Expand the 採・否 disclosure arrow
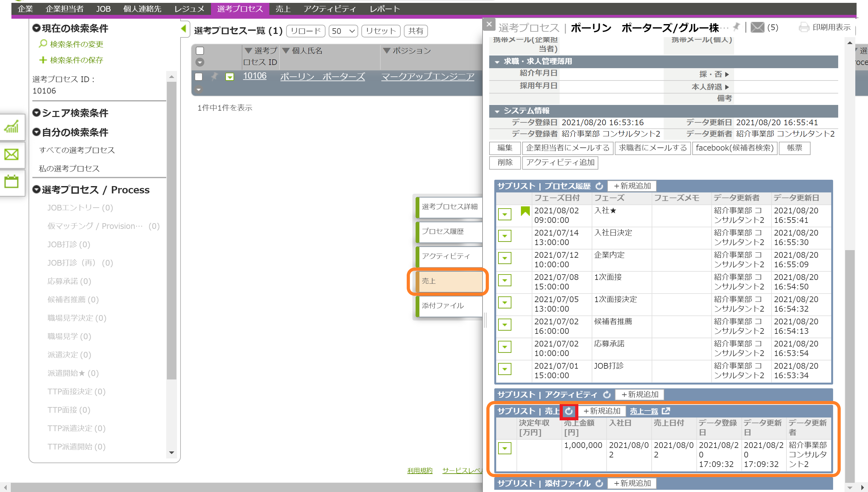 727,74
